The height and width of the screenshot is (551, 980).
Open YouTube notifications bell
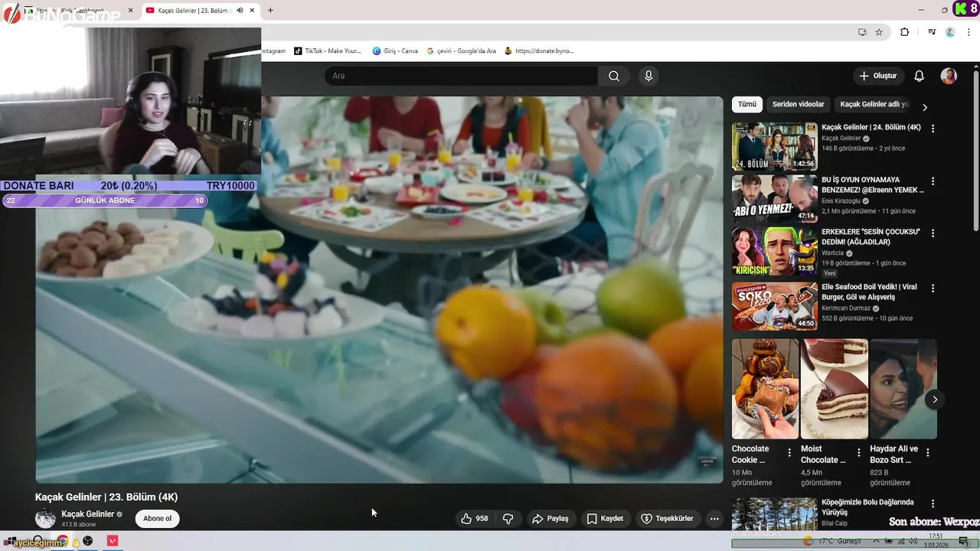920,76
